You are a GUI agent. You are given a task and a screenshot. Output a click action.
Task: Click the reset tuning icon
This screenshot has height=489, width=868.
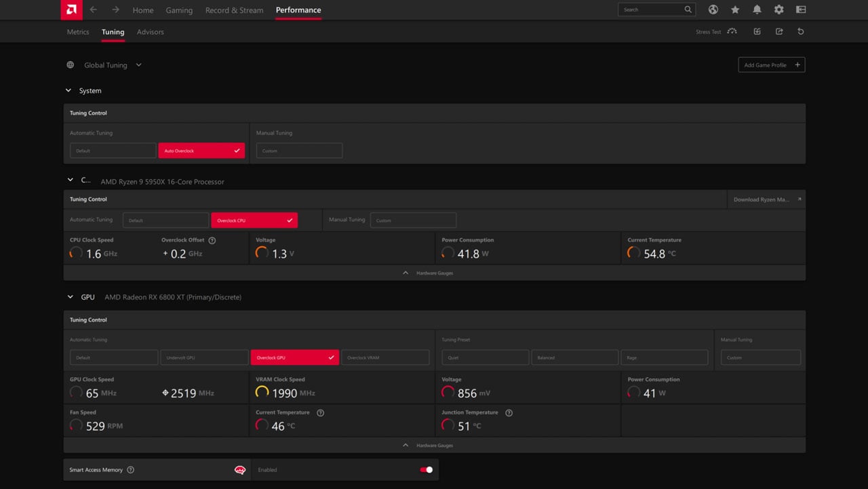[801, 31]
